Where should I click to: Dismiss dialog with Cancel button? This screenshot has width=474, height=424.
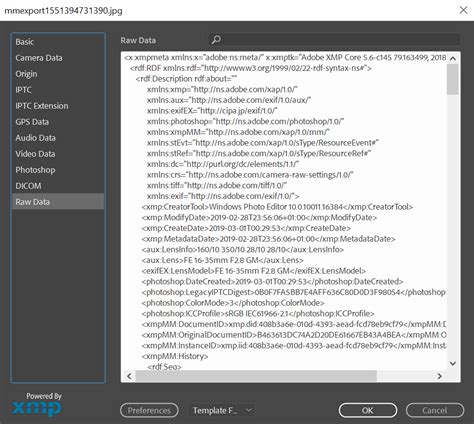tap(435, 410)
